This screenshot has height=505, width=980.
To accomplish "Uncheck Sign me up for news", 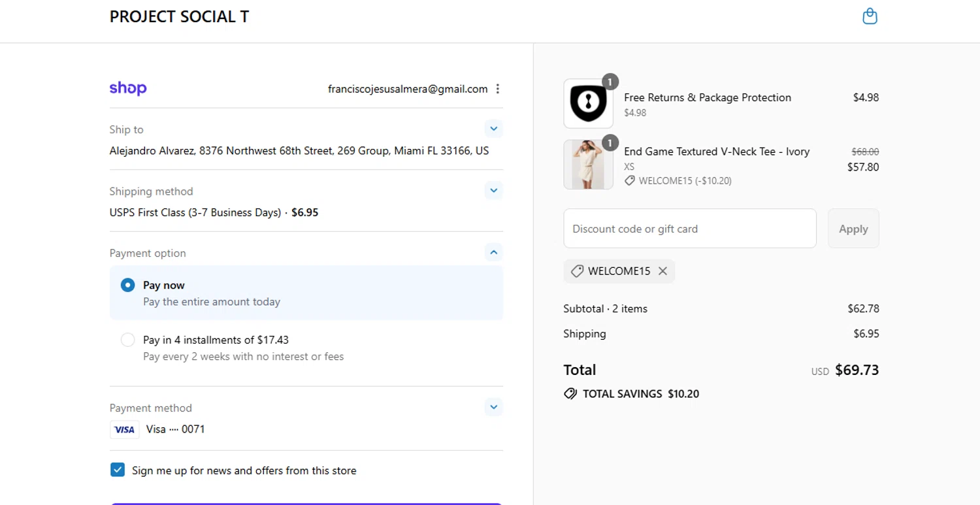I will point(118,470).
